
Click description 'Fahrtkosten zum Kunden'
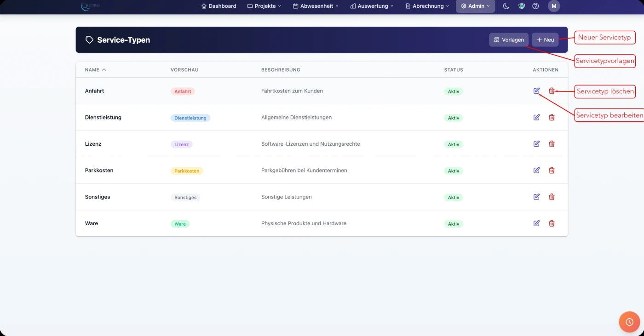(292, 91)
